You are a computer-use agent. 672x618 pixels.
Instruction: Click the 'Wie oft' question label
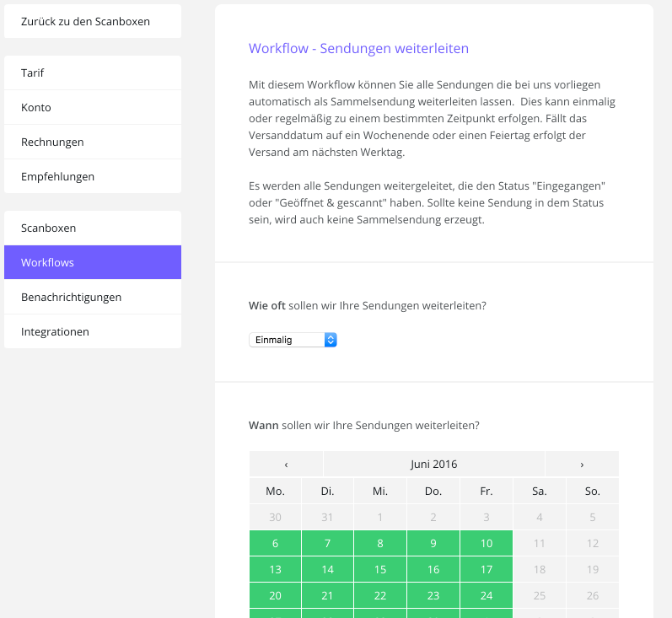pos(368,305)
